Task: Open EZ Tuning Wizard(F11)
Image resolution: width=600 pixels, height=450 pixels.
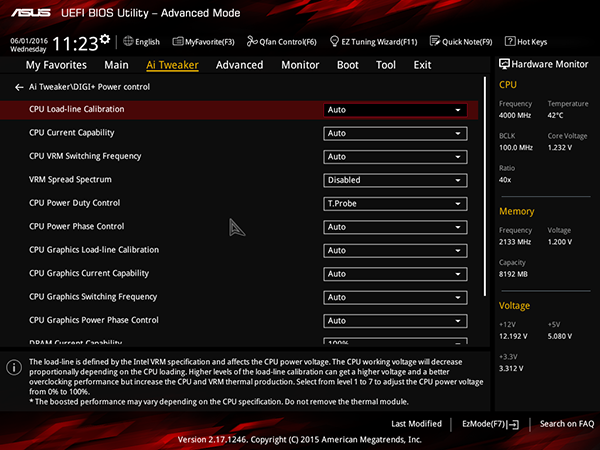Action: click(379, 42)
